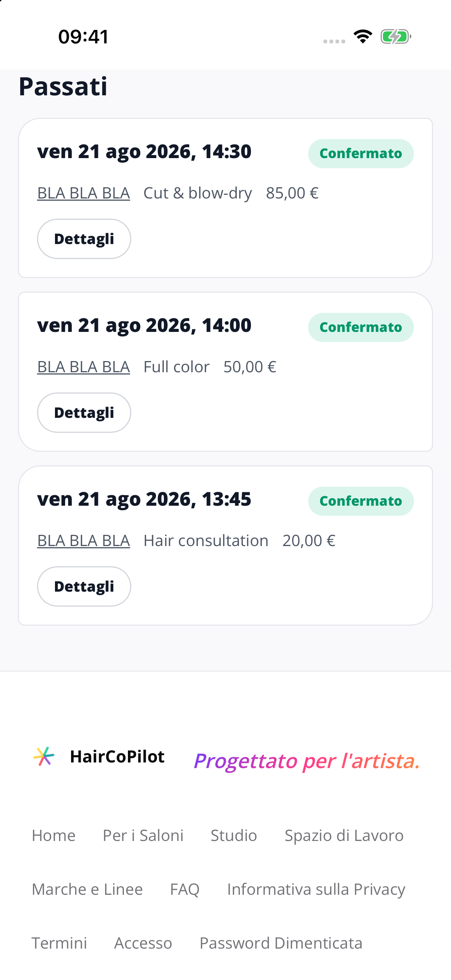
Task: Go to Home footer link
Action: (53, 836)
